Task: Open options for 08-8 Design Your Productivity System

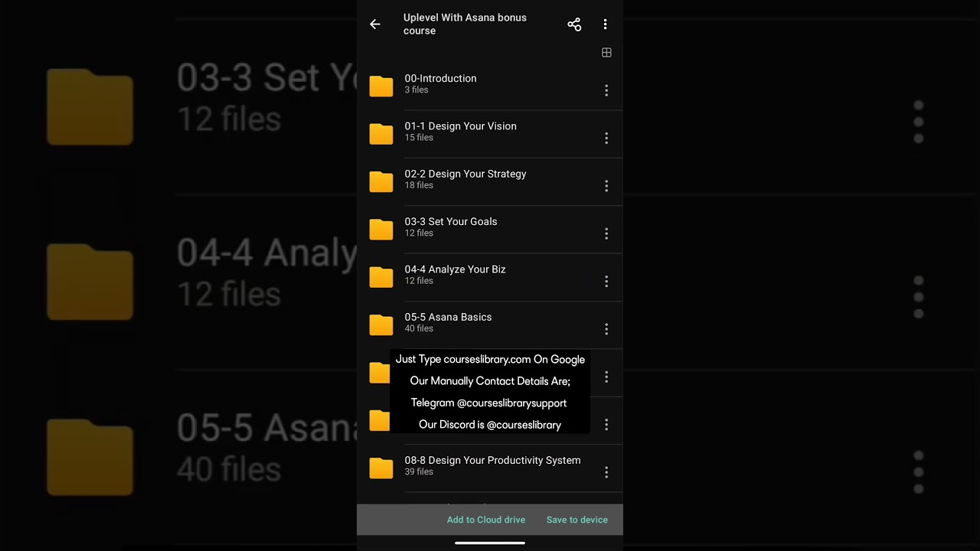Action: [x=606, y=472]
